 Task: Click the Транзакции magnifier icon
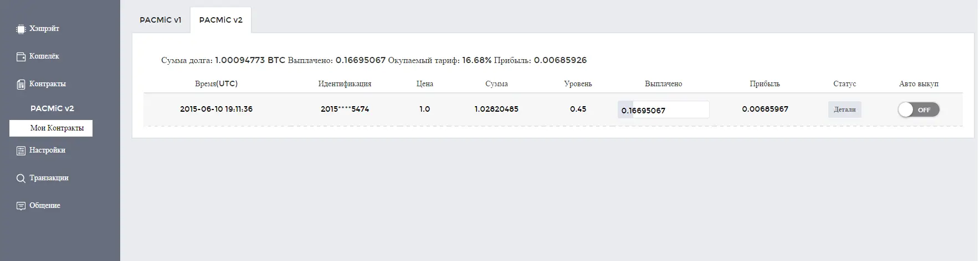click(21, 178)
